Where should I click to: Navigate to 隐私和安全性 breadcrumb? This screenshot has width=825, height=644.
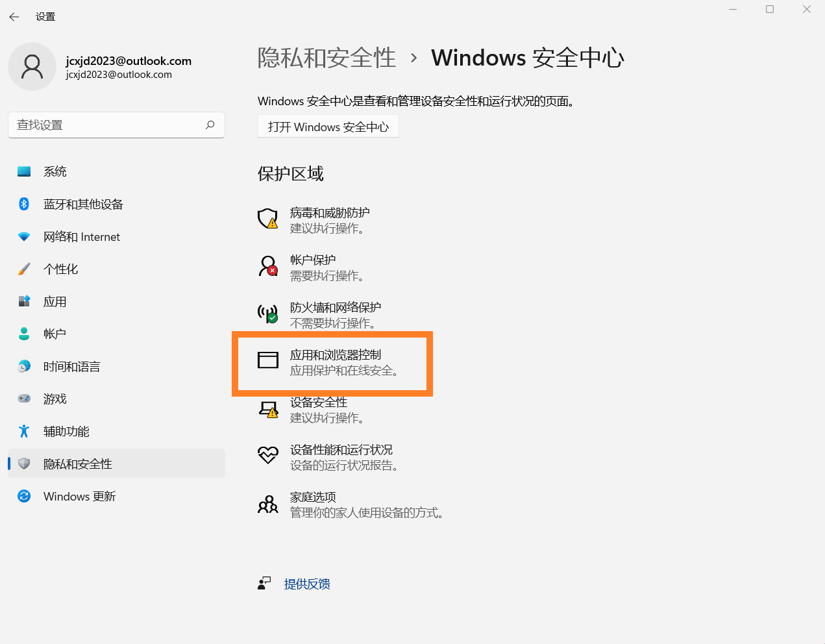point(326,58)
